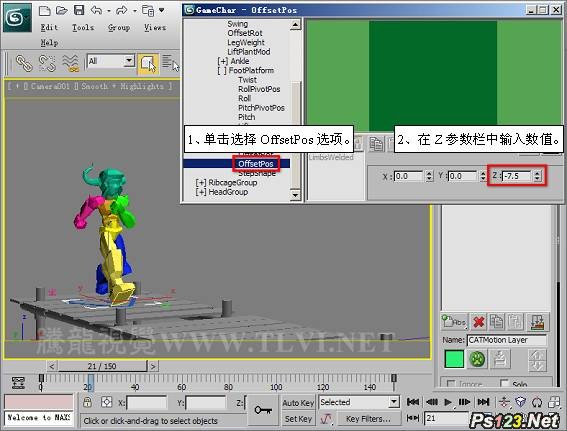Image resolution: width=567 pixels, height=431 pixels.
Task: Step to previous frame
Action: click(x=431, y=402)
